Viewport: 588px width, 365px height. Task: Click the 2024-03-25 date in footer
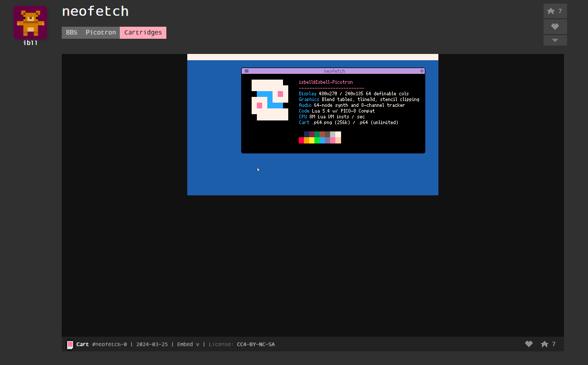(x=152, y=345)
